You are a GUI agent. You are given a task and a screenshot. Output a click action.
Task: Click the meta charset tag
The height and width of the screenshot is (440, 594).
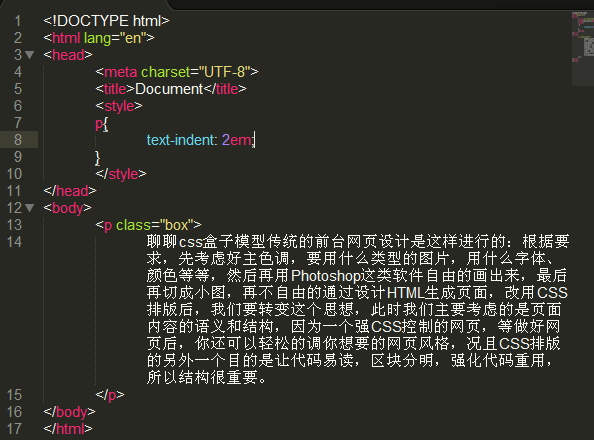[177, 72]
